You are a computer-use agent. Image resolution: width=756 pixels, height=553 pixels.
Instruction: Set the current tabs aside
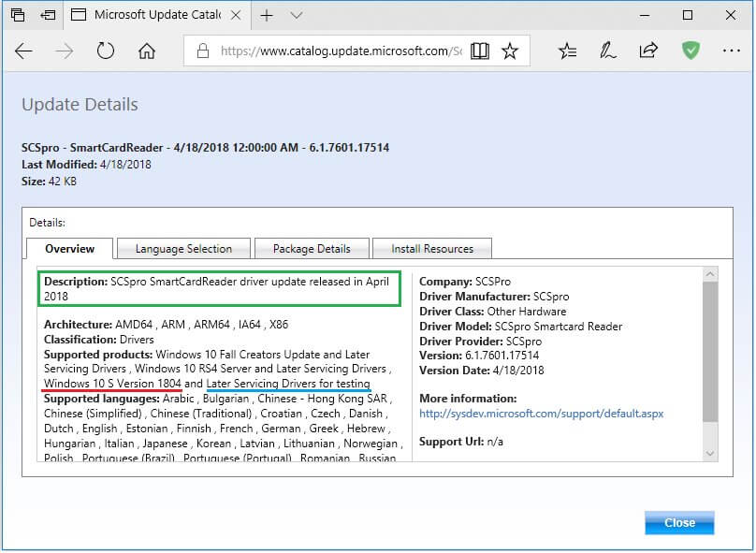48,15
